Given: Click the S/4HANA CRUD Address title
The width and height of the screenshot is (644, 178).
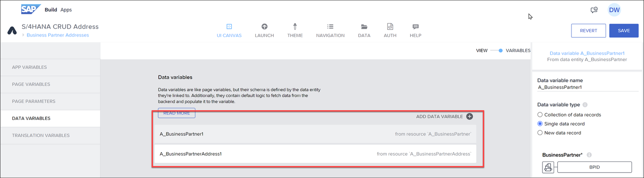Looking at the screenshot, I should tap(60, 27).
